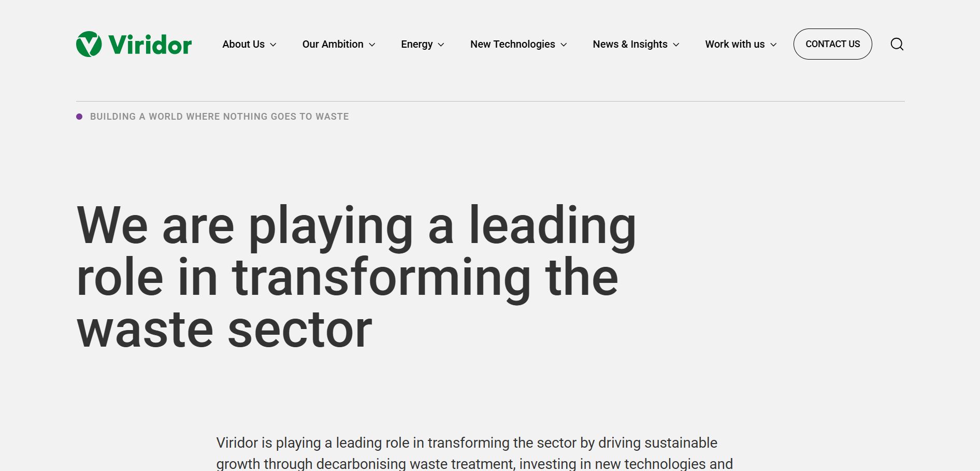Open the Our Ambition menu
The image size is (980, 471).
click(333, 44)
